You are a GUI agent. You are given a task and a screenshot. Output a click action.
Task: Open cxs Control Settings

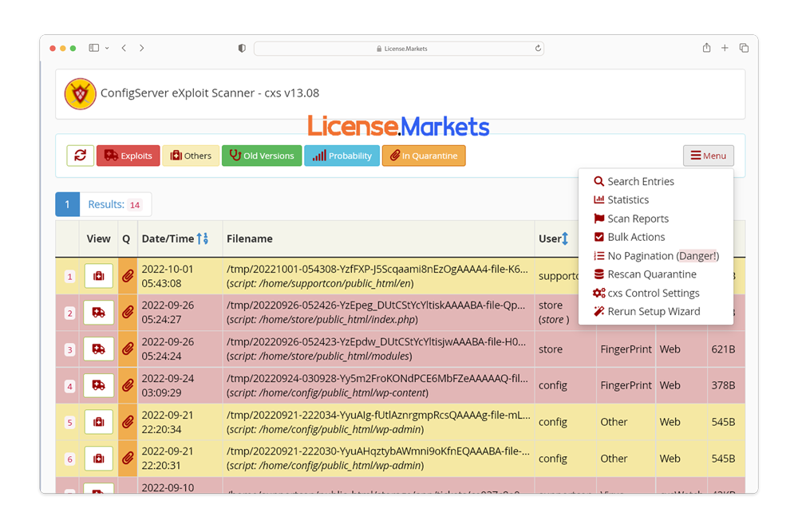pyautogui.click(x=646, y=293)
